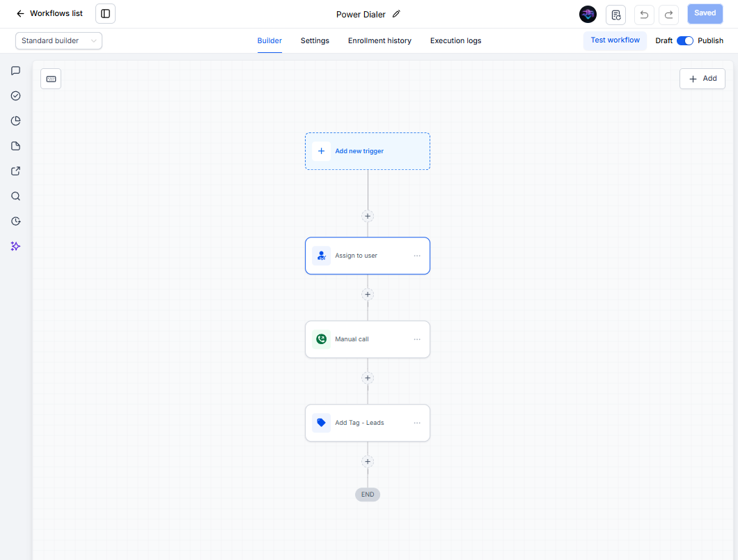This screenshot has height=560, width=738.
Task: Open Assign to user options menu
Action: click(x=417, y=256)
